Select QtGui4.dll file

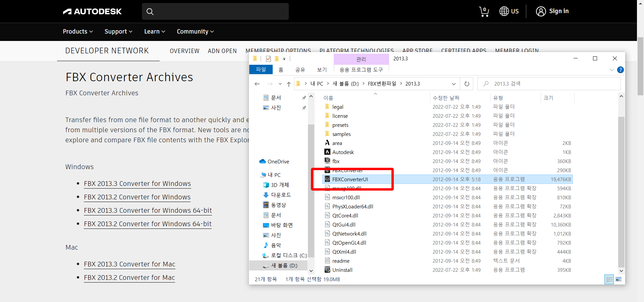point(344,224)
